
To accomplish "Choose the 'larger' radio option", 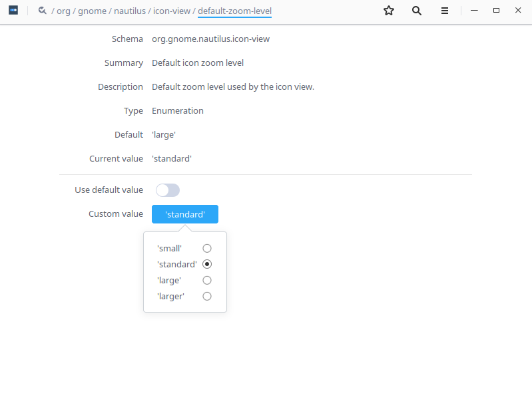I will (207, 296).
